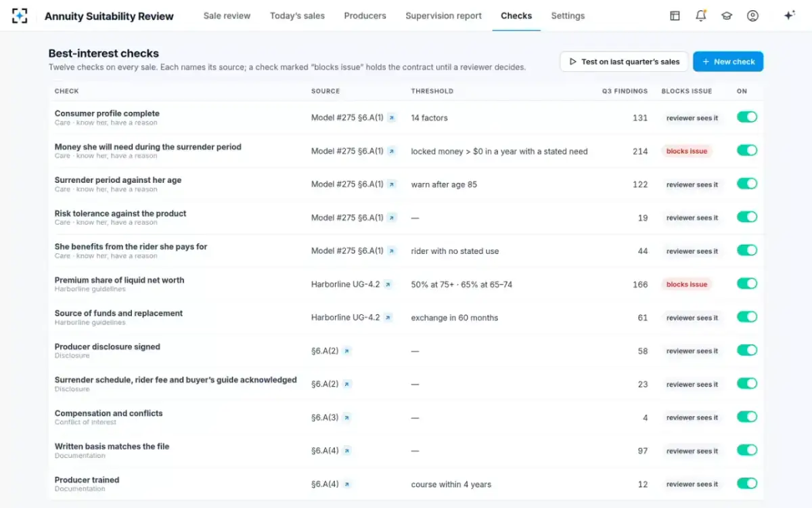This screenshot has width=812, height=508.
Task: Open source link icon for Source of funds and replacement
Action: click(388, 318)
